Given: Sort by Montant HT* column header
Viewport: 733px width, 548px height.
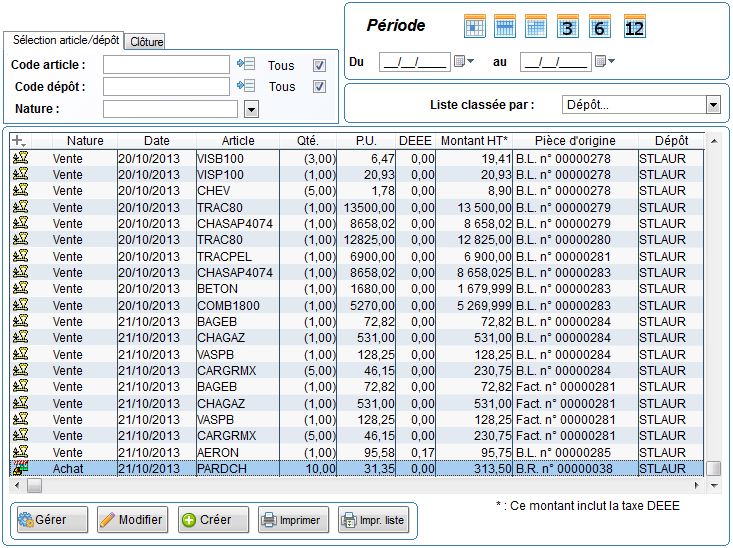Looking at the screenshot, I should pyautogui.click(x=474, y=141).
